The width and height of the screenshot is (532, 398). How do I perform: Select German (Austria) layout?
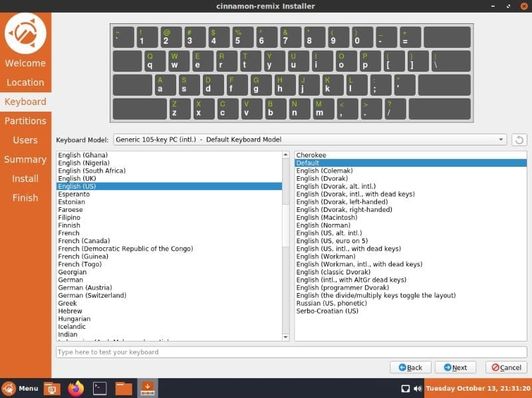169,288
